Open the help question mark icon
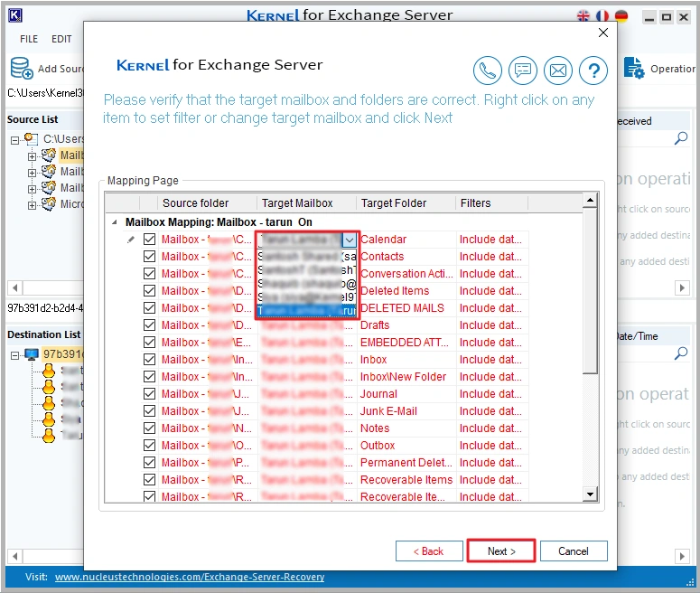The width and height of the screenshot is (700, 593). coord(593,70)
